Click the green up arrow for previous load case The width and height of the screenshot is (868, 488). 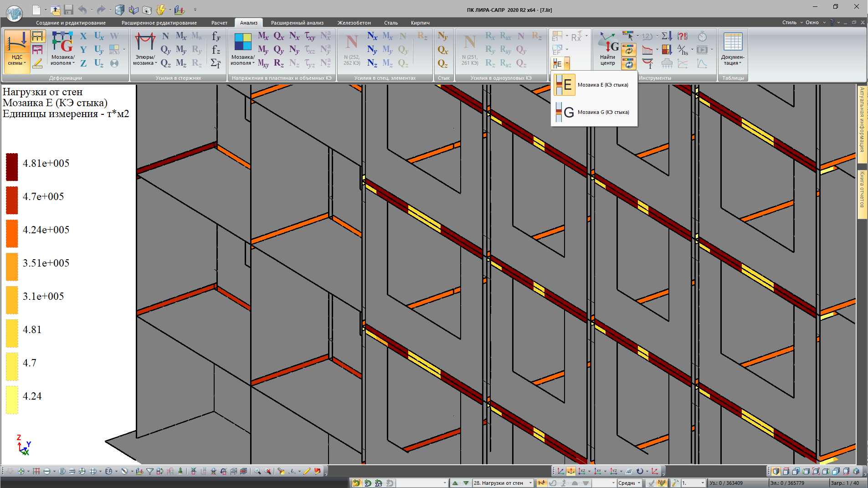(x=455, y=483)
